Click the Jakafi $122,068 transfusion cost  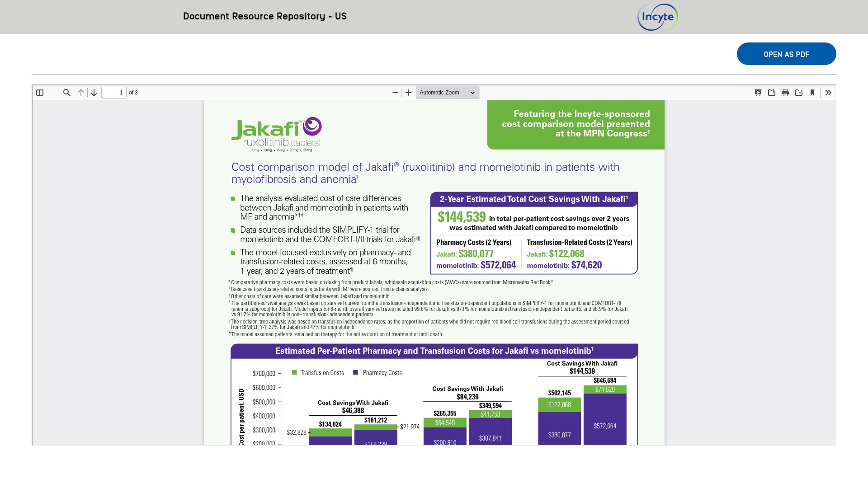[x=556, y=254]
